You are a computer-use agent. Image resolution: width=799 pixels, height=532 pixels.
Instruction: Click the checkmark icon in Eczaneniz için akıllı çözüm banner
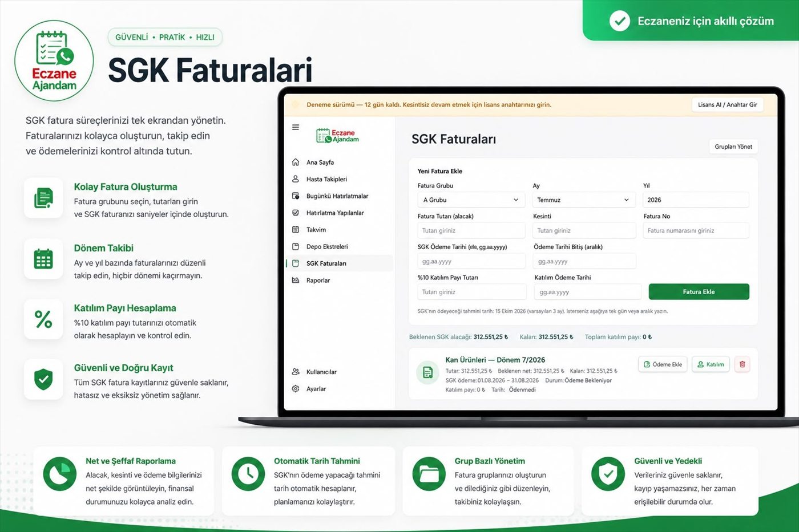pyautogui.click(x=620, y=21)
